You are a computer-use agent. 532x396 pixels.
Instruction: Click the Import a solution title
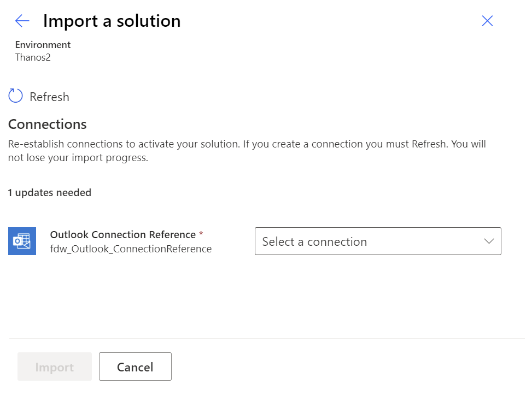(x=112, y=21)
